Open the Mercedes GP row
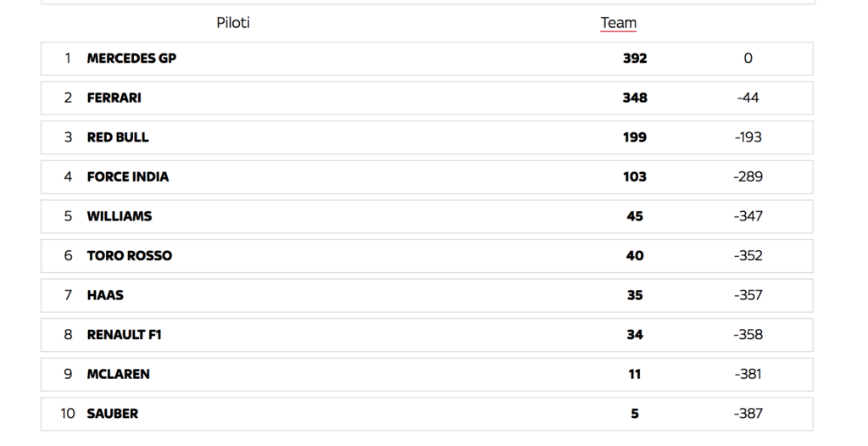Image resolution: width=868 pixels, height=446 pixels. coord(427,59)
